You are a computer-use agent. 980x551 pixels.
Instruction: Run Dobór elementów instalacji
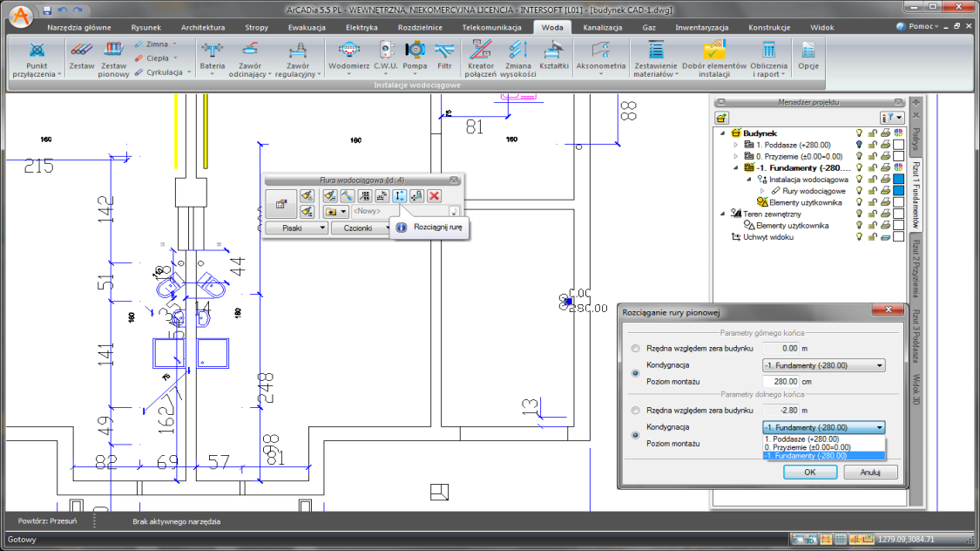[x=714, y=58]
